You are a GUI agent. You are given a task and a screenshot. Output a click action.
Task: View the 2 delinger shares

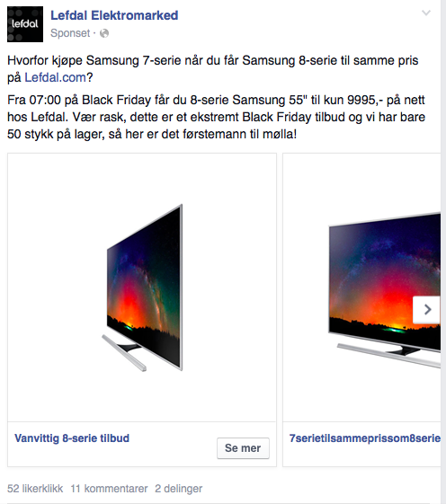(x=179, y=489)
